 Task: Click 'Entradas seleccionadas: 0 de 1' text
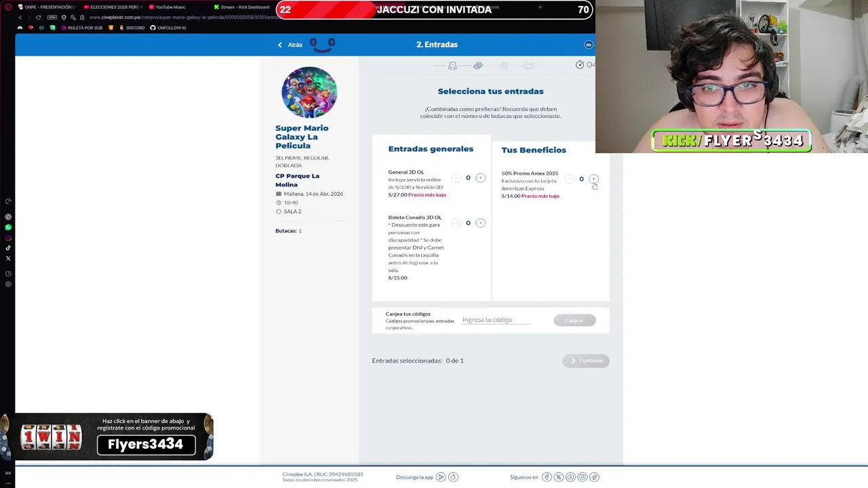coord(418,361)
